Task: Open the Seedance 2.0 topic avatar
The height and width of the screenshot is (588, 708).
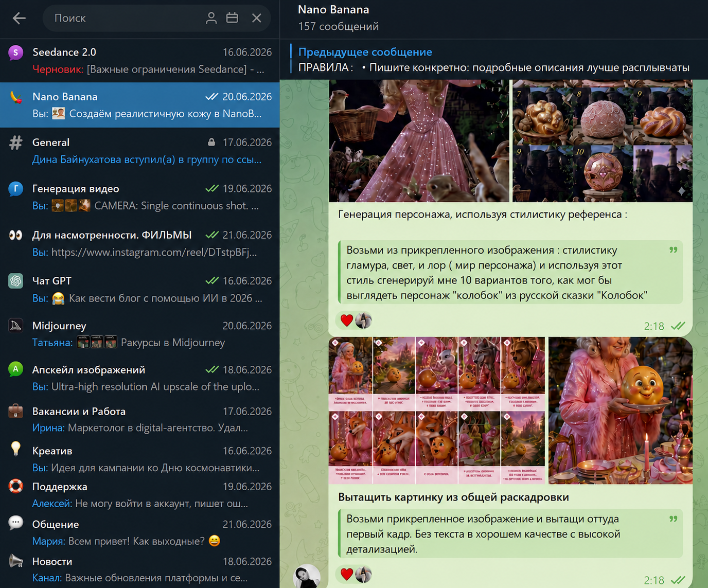Action: coord(16,52)
